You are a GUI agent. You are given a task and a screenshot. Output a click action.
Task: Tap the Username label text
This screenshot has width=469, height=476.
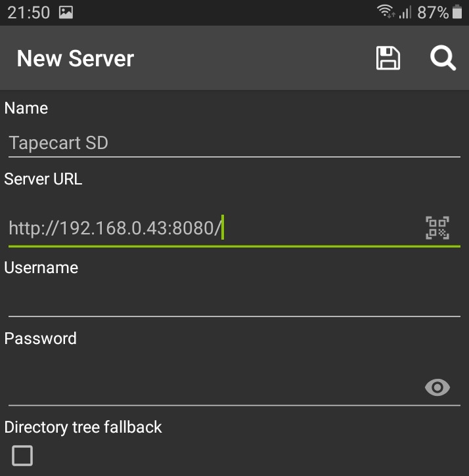click(41, 267)
